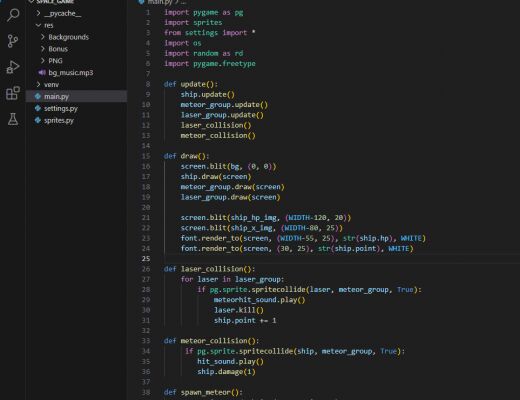
Task: Click line number 25 in the gutter
Action: pos(146,259)
